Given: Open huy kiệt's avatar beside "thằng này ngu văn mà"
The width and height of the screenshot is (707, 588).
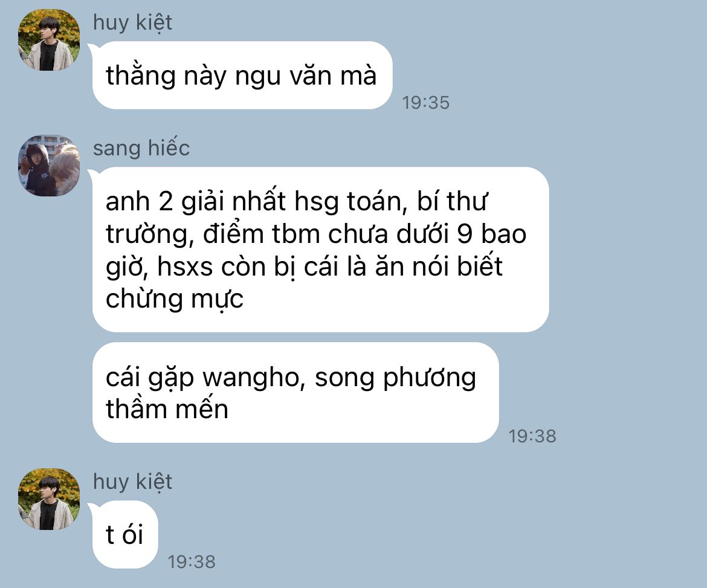Looking at the screenshot, I should 49,40.
